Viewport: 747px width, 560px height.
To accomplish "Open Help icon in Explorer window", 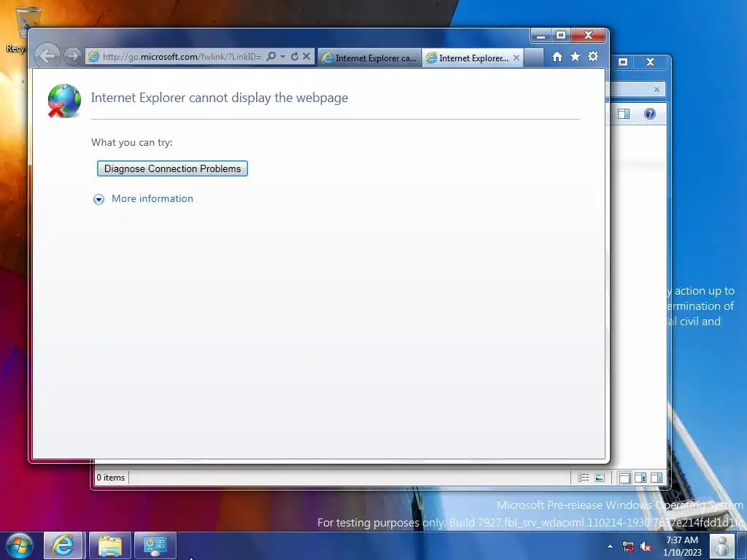I will (x=650, y=114).
